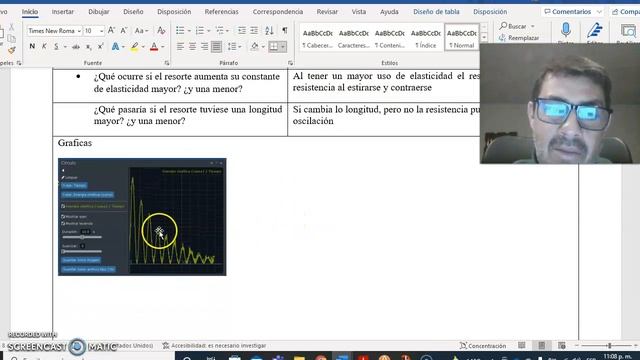Apply the Índice style
Image resolution: width=640 pixels, height=360 pixels.
pyautogui.click(x=426, y=38)
